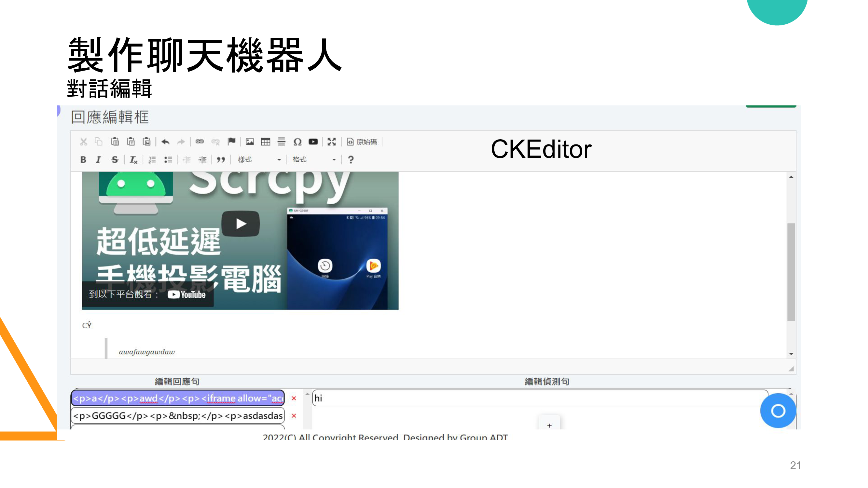Click the 原始碼 source button
The image size is (868, 488).
tap(362, 142)
